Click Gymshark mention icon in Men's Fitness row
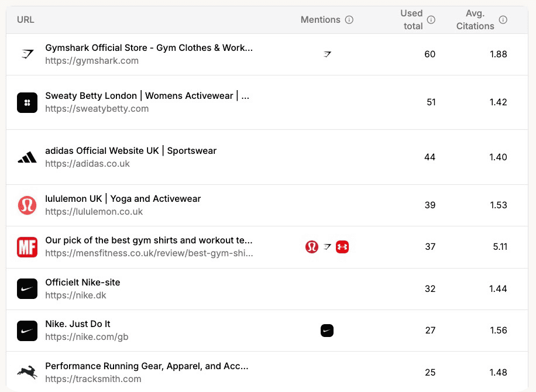 tap(328, 247)
